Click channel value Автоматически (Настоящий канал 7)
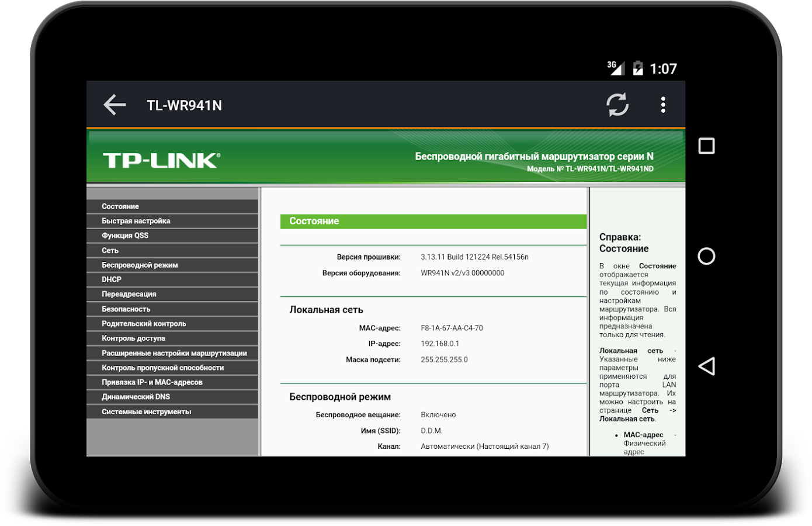This screenshot has width=812, height=526. 485,447
